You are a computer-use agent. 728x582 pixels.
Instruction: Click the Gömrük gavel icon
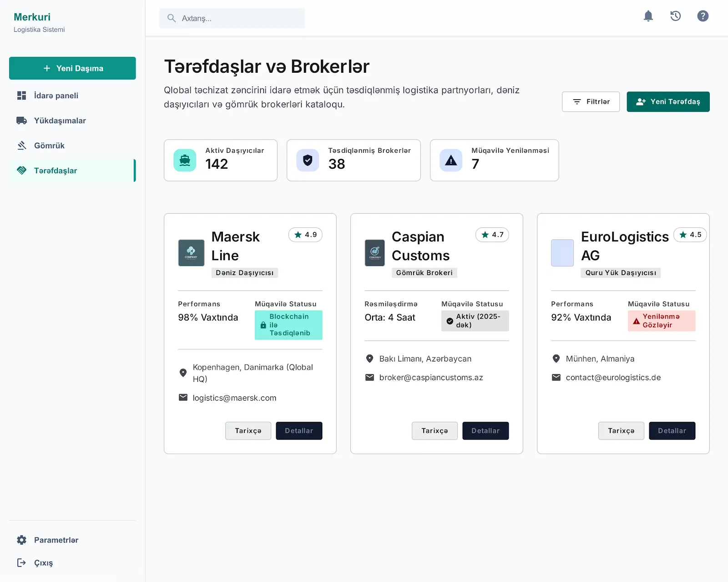21,145
